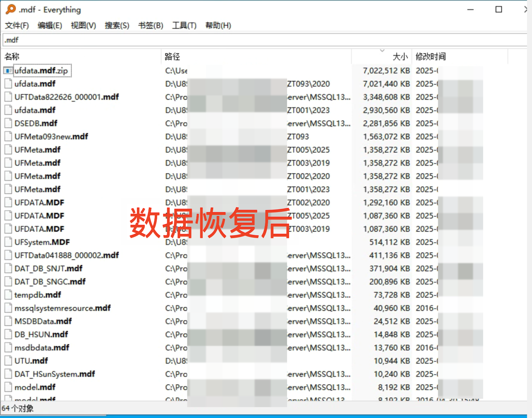Screen dimensions: 532x418
Task: Sort by the 大小 column header
Action: [400, 56]
